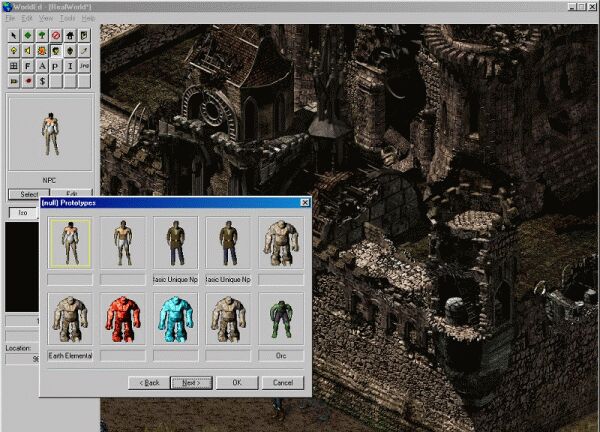Screen dimensions: 600x432
Task: Select the yellow flag marker tool
Action: pyautogui.click(x=14, y=81)
